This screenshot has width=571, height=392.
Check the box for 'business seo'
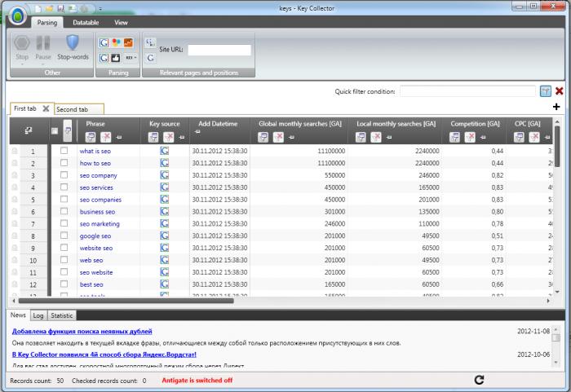coord(64,211)
